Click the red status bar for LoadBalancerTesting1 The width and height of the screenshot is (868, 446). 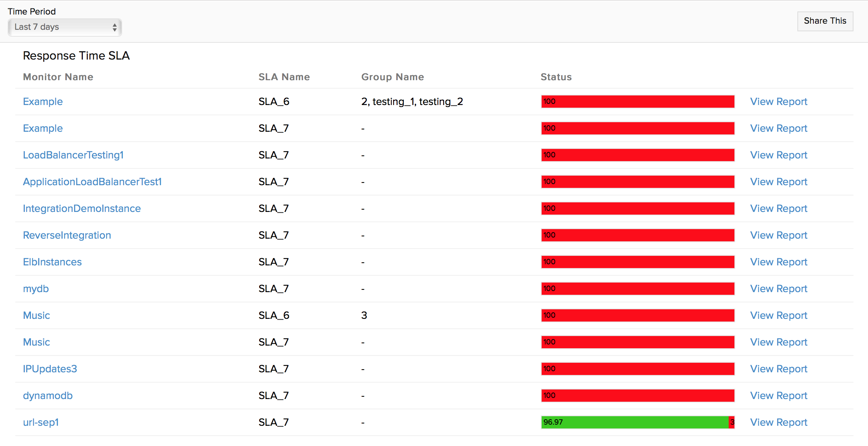point(639,155)
